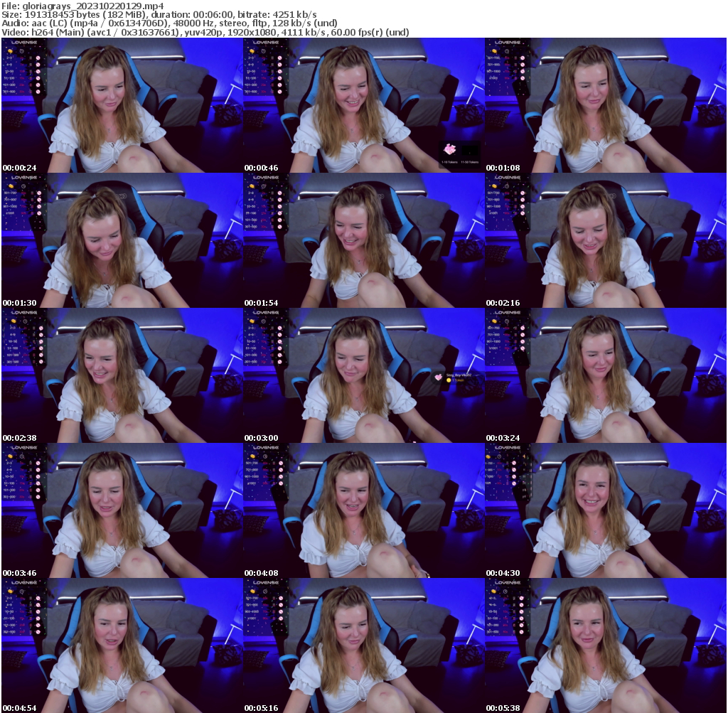
Task: Select the 1-10 Tokens popup label
Action: 450,162
